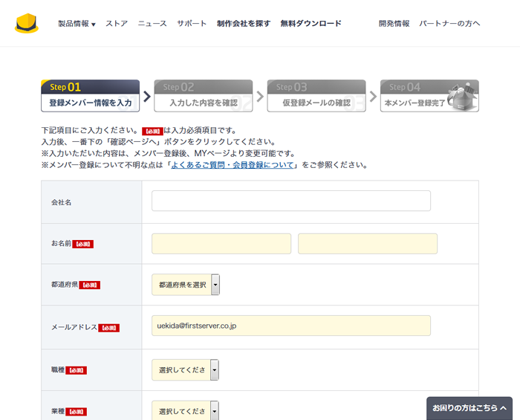Open the 無料ダウンロード page
The height and width of the screenshot is (420, 520).
[311, 24]
